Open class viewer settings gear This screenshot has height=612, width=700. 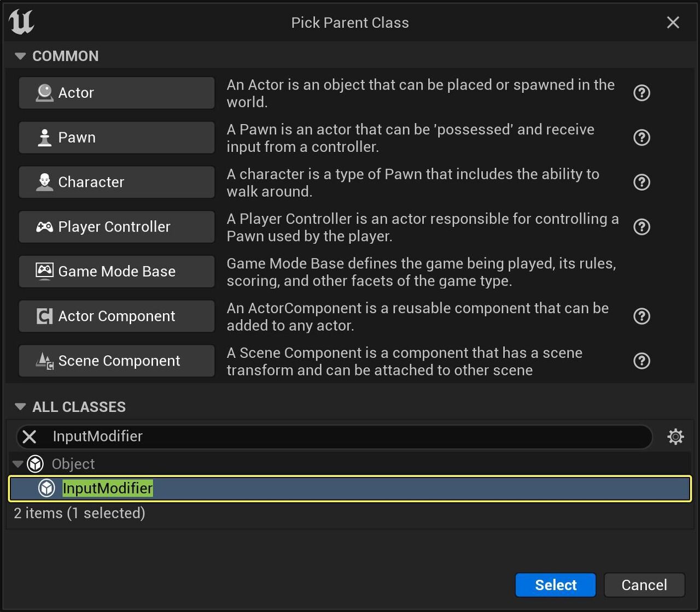click(x=676, y=437)
